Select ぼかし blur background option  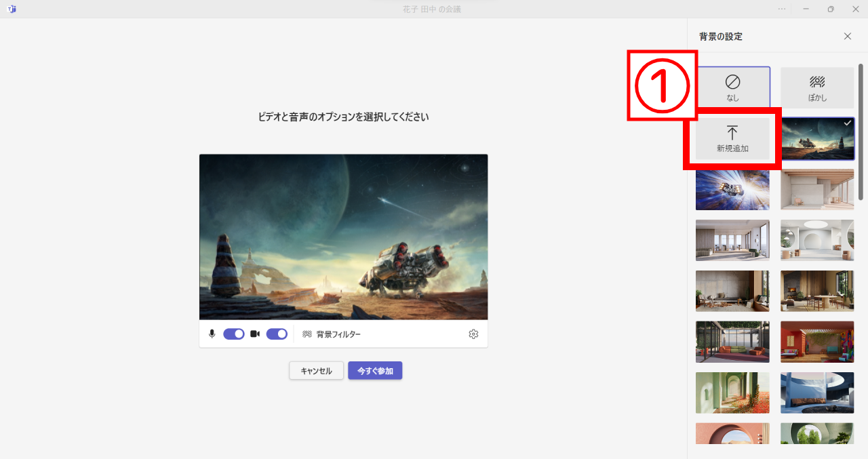(817, 87)
